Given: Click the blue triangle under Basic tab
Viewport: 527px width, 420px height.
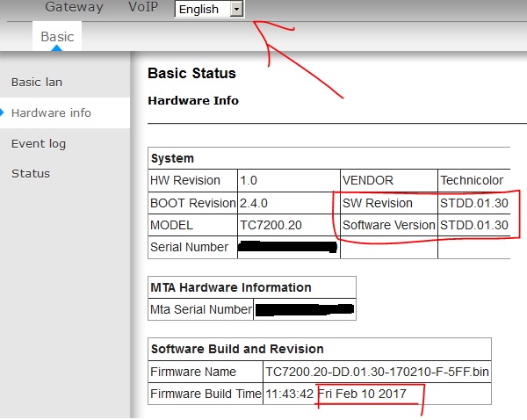Looking at the screenshot, I should [x=58, y=49].
